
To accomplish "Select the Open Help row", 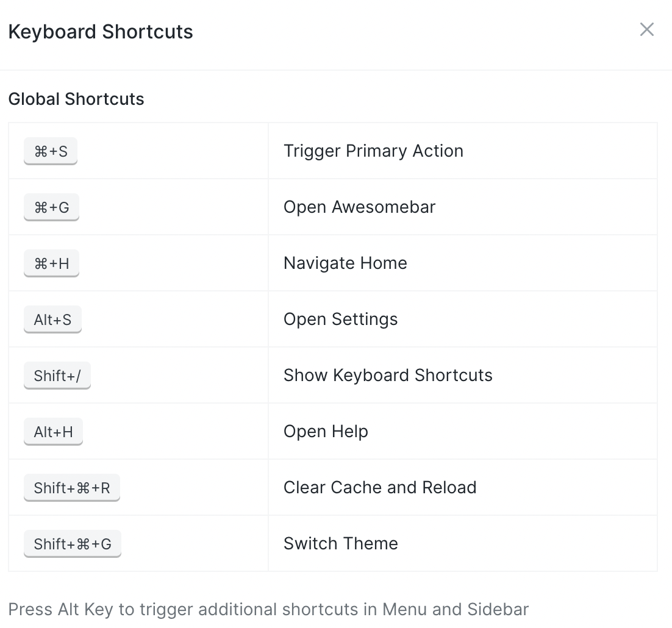I will point(326,431).
